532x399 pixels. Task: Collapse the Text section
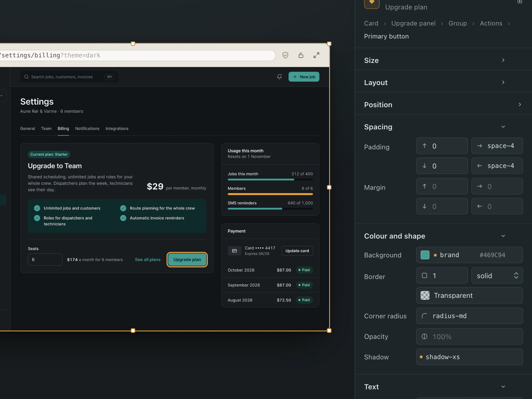point(503,387)
